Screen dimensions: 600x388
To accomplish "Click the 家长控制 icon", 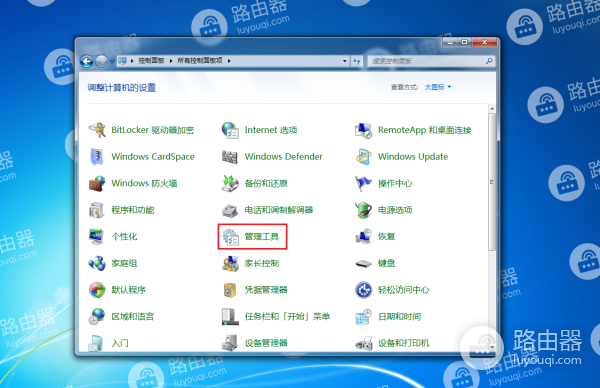I will [230, 263].
